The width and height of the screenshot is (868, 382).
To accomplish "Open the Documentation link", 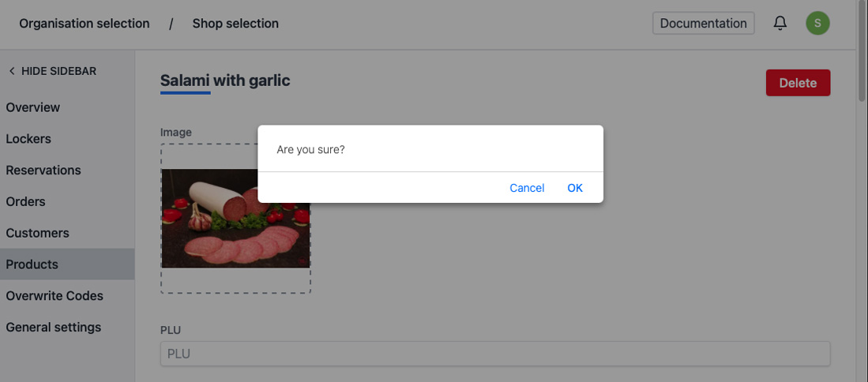I will click(x=703, y=23).
